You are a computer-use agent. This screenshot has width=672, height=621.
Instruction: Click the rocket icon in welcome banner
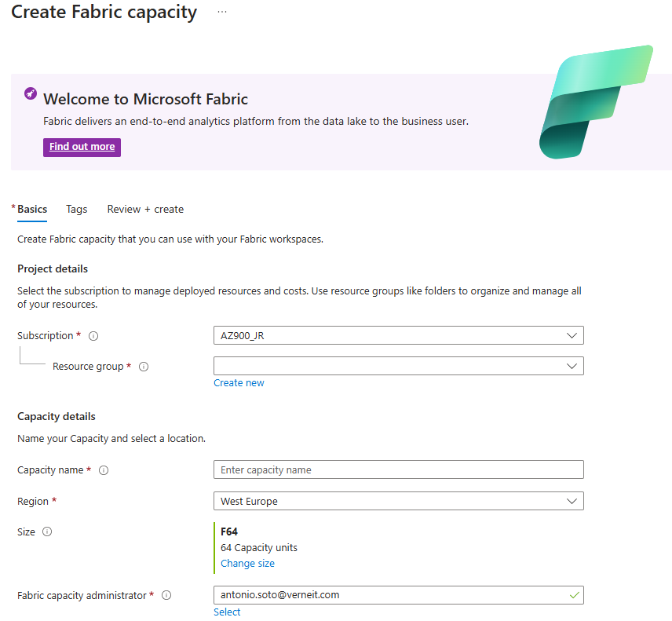[x=31, y=93]
